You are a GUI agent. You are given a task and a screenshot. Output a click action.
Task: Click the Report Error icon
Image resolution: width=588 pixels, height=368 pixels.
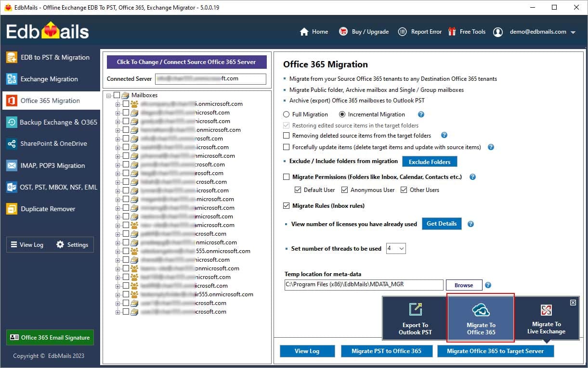[403, 32]
